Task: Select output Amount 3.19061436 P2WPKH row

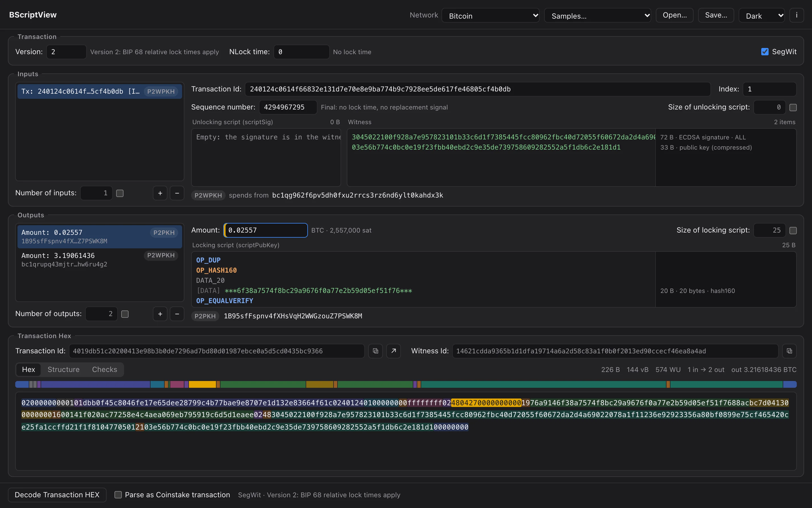Action: (x=100, y=260)
